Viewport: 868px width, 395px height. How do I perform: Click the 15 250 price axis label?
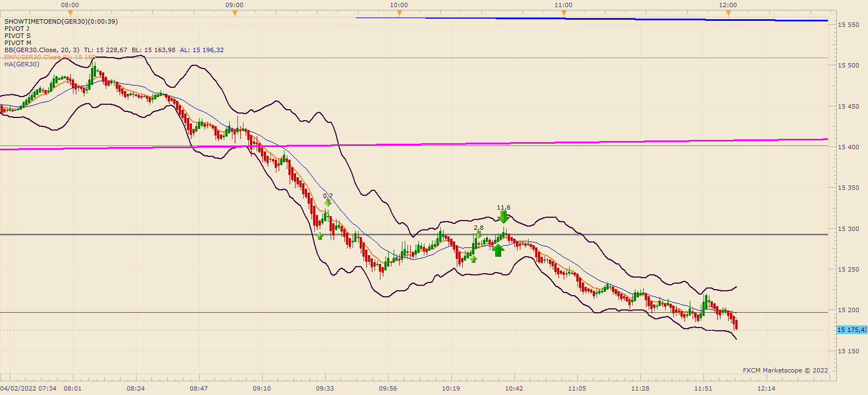tap(848, 269)
